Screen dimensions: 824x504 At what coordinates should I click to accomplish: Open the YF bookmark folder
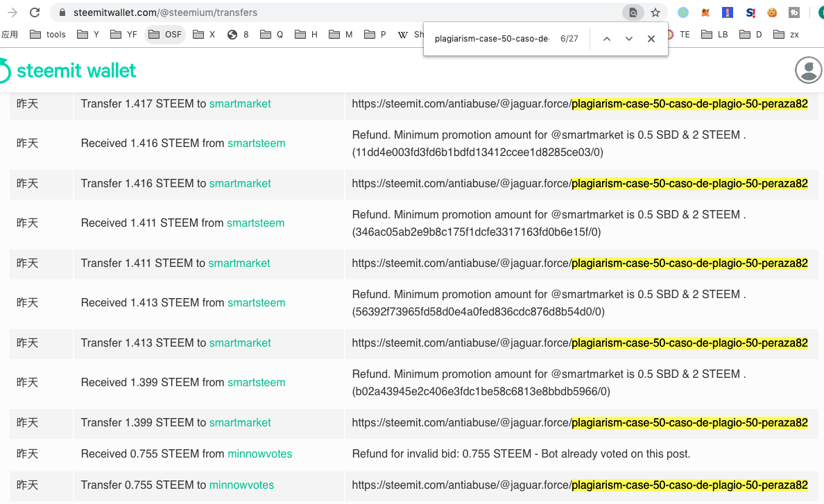coord(124,35)
